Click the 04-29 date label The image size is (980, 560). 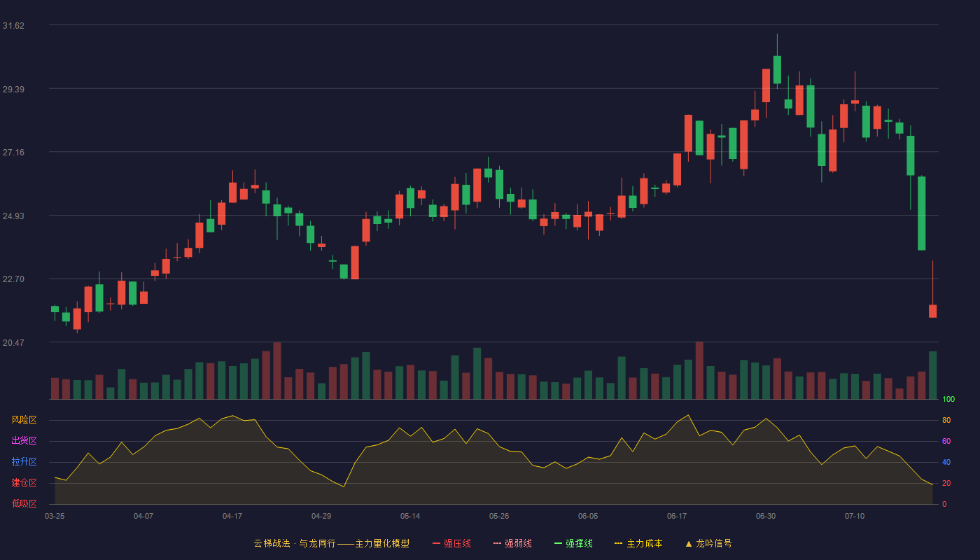pyautogui.click(x=321, y=516)
